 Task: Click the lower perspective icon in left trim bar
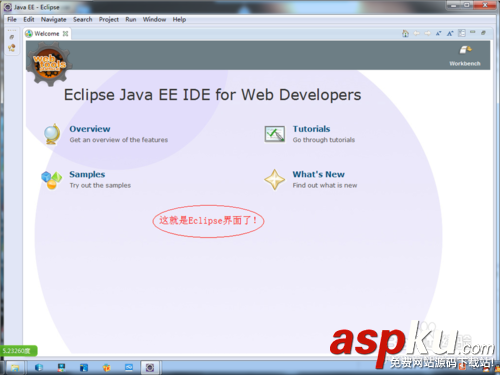pyautogui.click(x=12, y=48)
